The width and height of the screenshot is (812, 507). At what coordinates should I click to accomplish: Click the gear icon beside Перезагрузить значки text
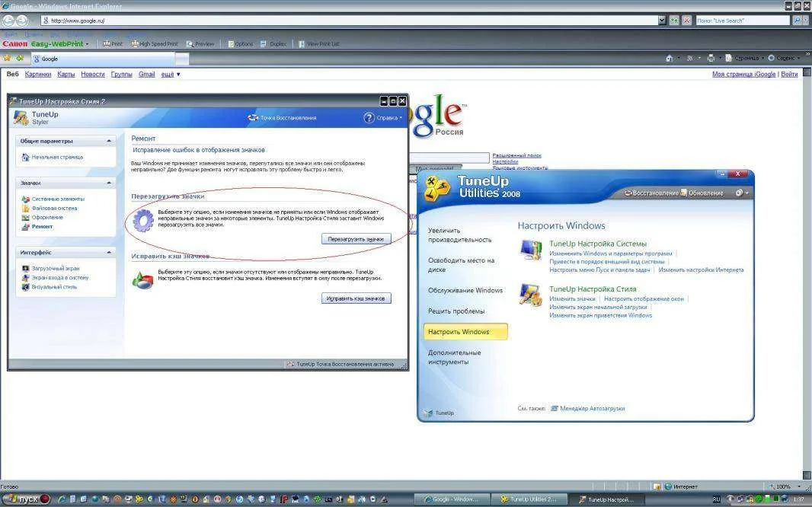(143, 220)
